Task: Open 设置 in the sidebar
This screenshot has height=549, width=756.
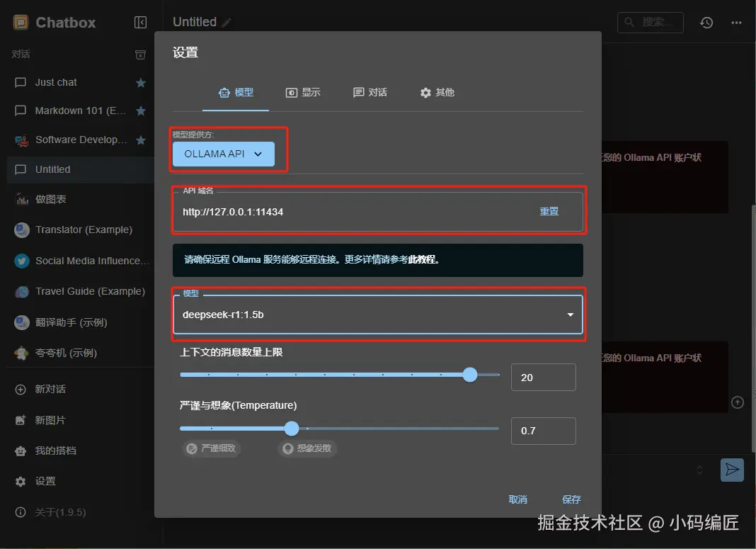Action: 81,481
